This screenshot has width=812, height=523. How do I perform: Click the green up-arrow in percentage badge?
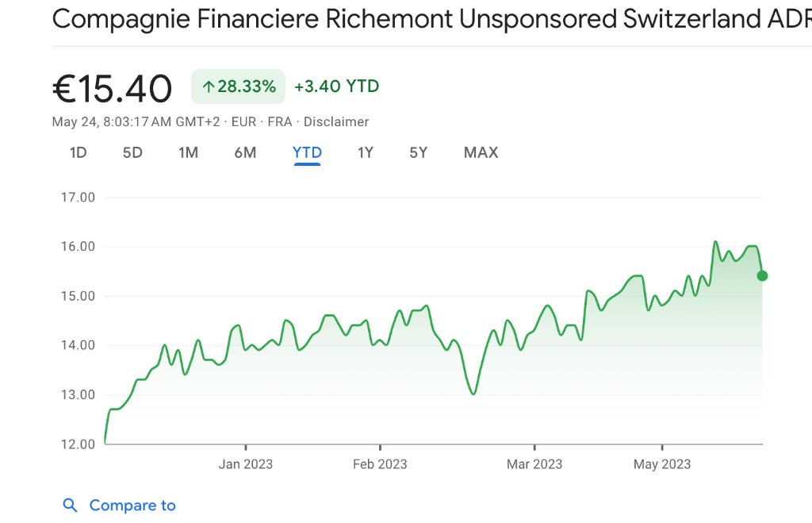tap(209, 87)
